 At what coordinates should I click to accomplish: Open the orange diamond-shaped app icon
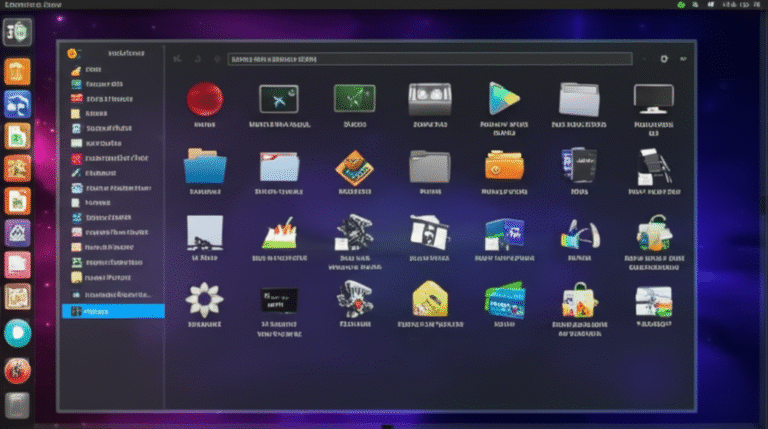pos(355,167)
